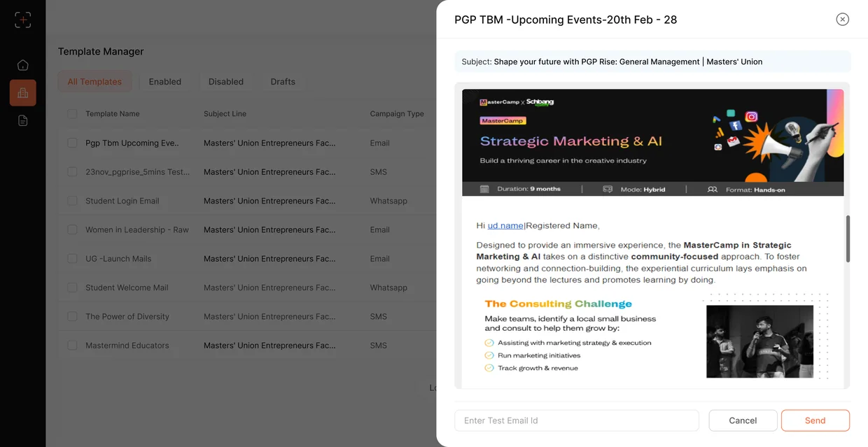Click the Template Manager heading

[101, 52]
